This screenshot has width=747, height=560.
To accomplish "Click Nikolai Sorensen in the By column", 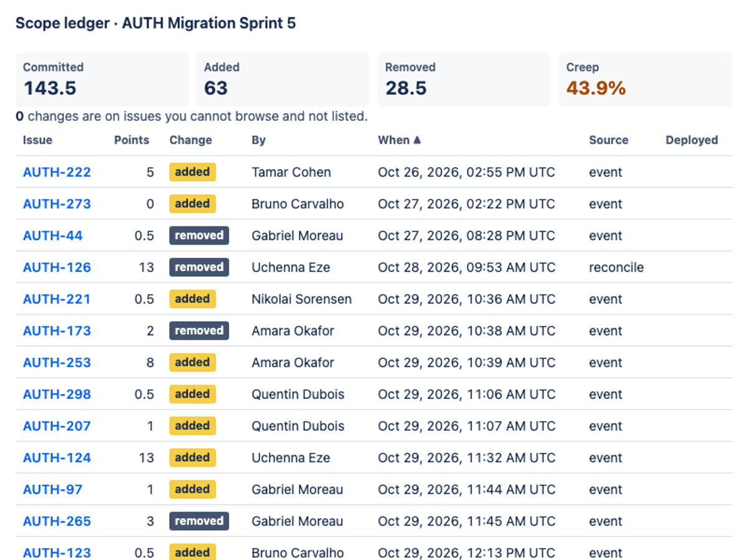I will click(x=301, y=299).
